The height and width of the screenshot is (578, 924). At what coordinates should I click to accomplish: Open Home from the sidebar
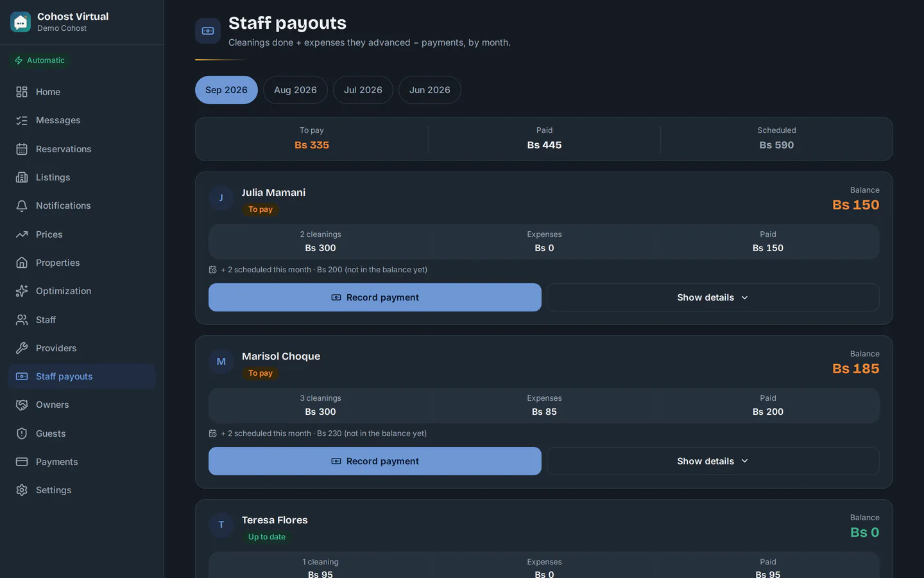[x=81, y=92]
